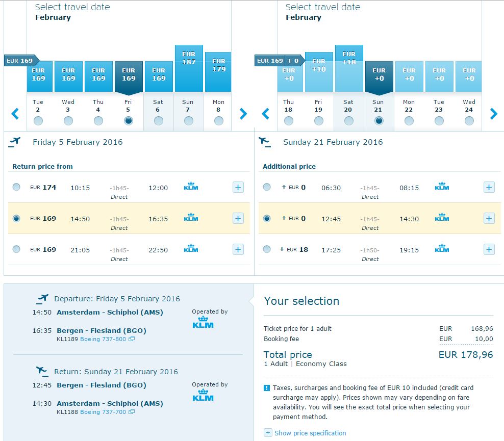Open Boeing 737-800 aircraft link

click(103, 339)
